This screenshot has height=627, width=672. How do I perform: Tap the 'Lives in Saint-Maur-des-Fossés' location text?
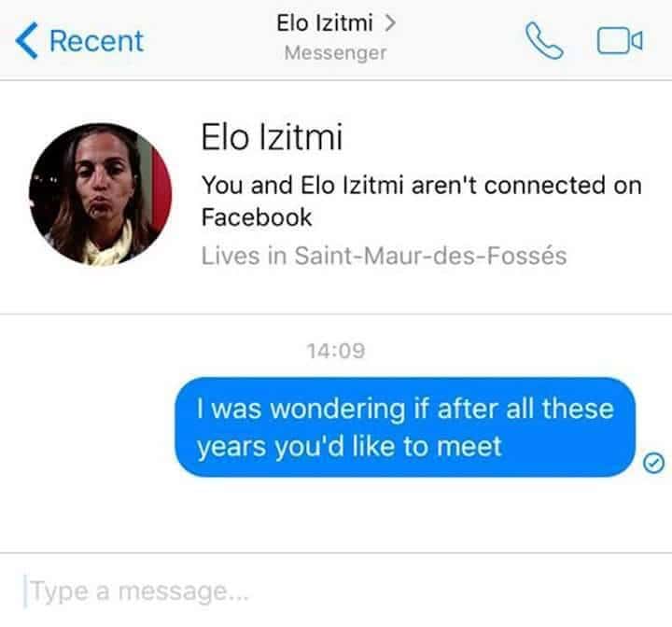(384, 256)
